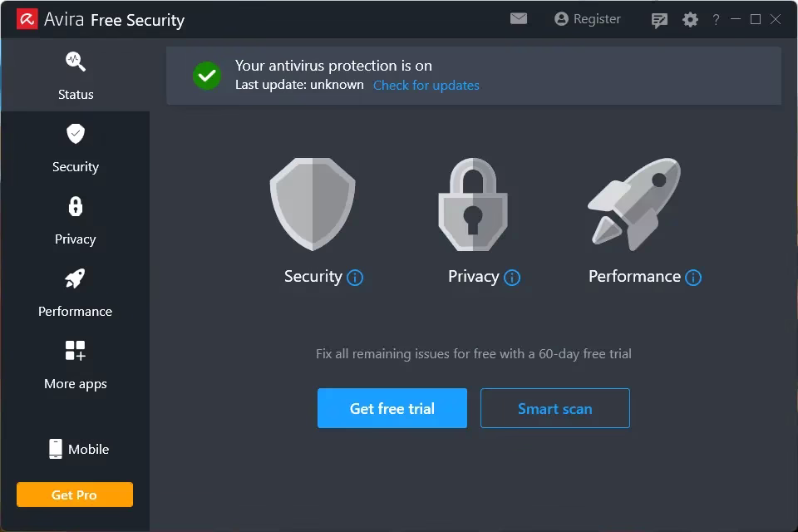Open settings via the gear icon
This screenshot has width=798, height=532.
coord(690,19)
